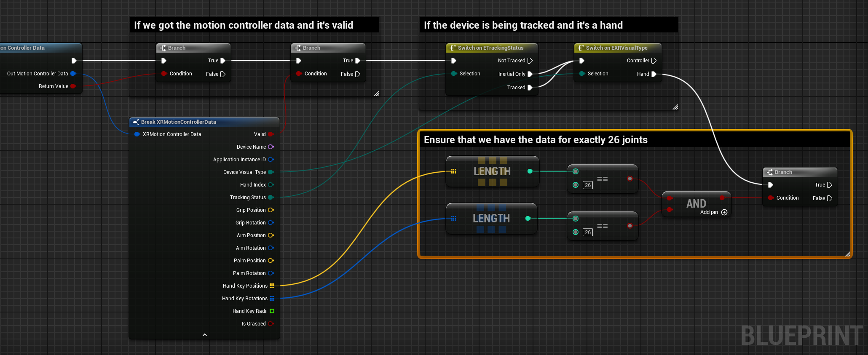
Task: Select the Switch on EXRVisualType node header
Action: [x=618, y=48]
